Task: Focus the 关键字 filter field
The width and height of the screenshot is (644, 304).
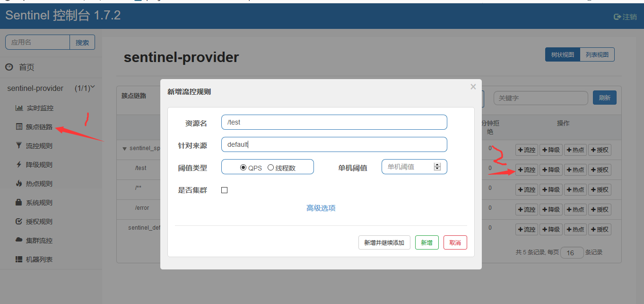Action: (x=541, y=98)
